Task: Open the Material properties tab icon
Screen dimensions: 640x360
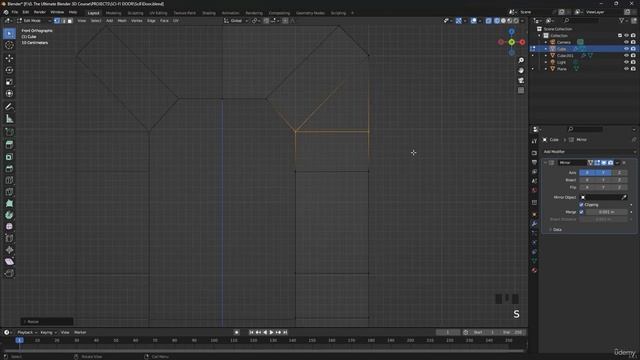Action: [534, 270]
